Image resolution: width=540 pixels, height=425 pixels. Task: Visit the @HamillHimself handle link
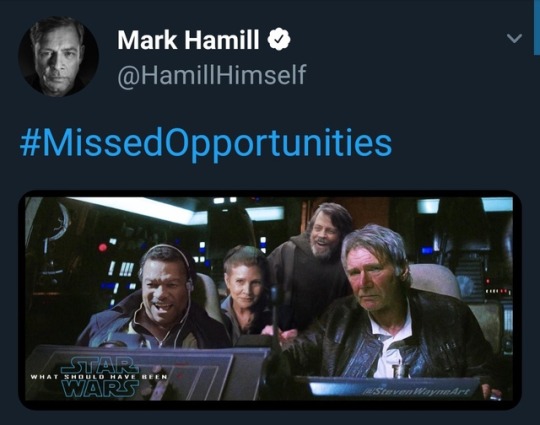pos(212,74)
